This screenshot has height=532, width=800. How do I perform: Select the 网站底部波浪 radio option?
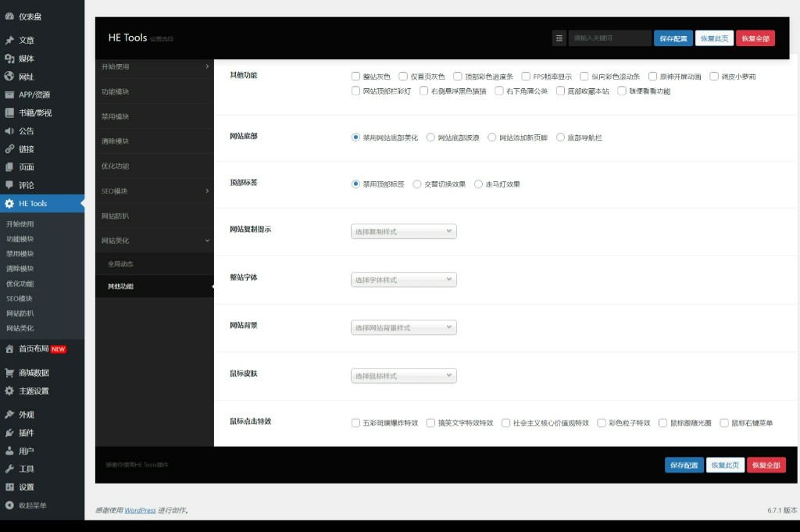[x=430, y=137]
